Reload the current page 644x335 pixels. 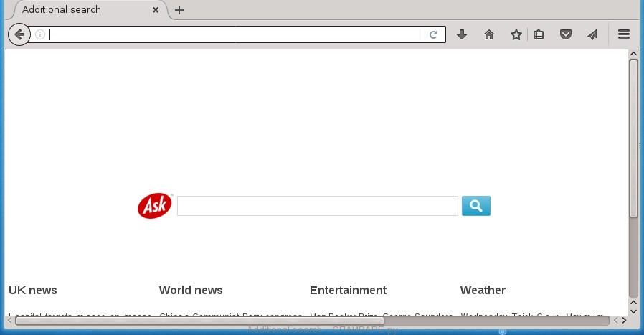pyautogui.click(x=433, y=34)
